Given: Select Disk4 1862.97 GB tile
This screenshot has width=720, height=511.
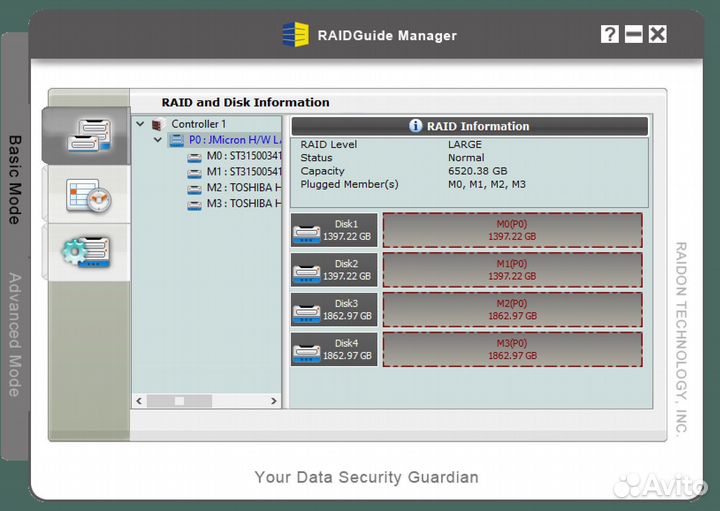Looking at the screenshot, I should tap(334, 349).
